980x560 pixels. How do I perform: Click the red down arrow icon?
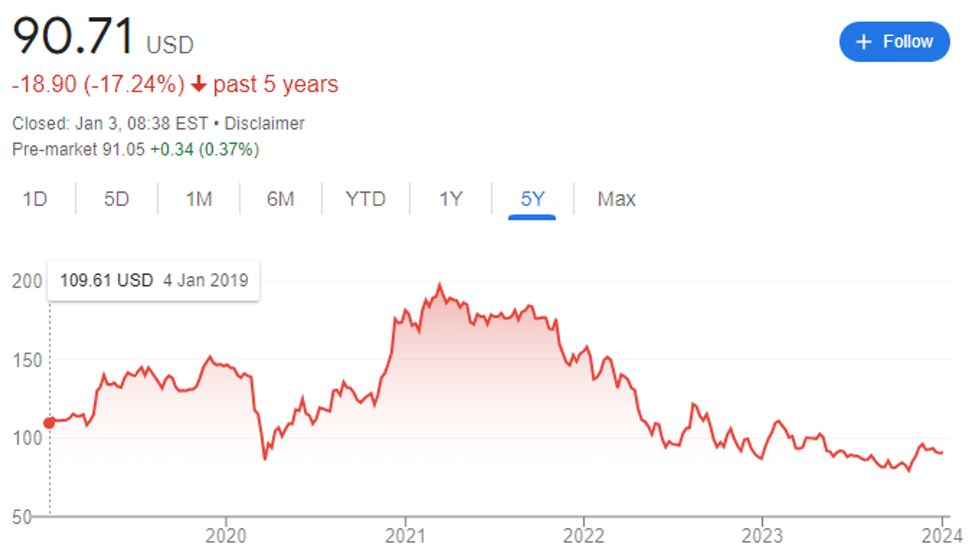[x=199, y=84]
